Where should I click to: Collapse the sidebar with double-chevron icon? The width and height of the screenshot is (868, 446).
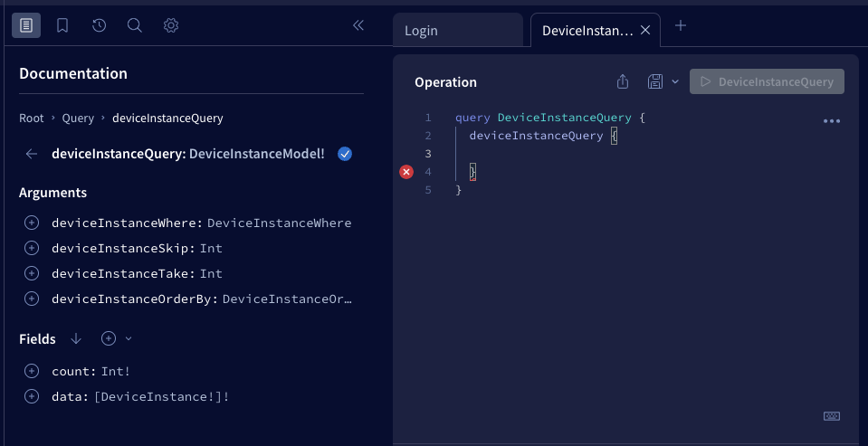358,25
